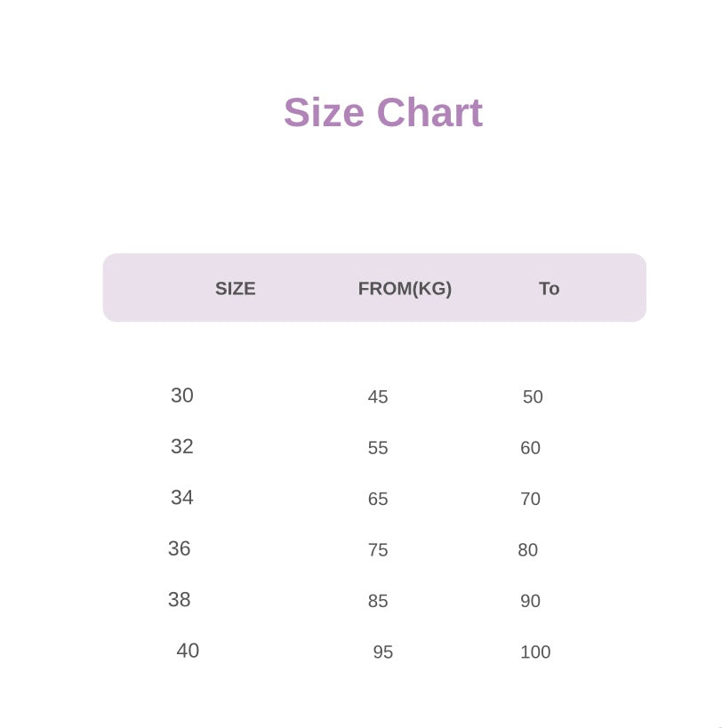722x728 pixels.
Task: Select the To column header
Action: click(549, 289)
